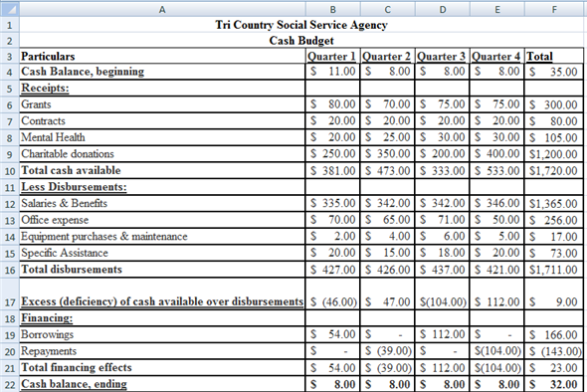Select the 'Grants' label cell
The image size is (587, 392).
click(162, 104)
